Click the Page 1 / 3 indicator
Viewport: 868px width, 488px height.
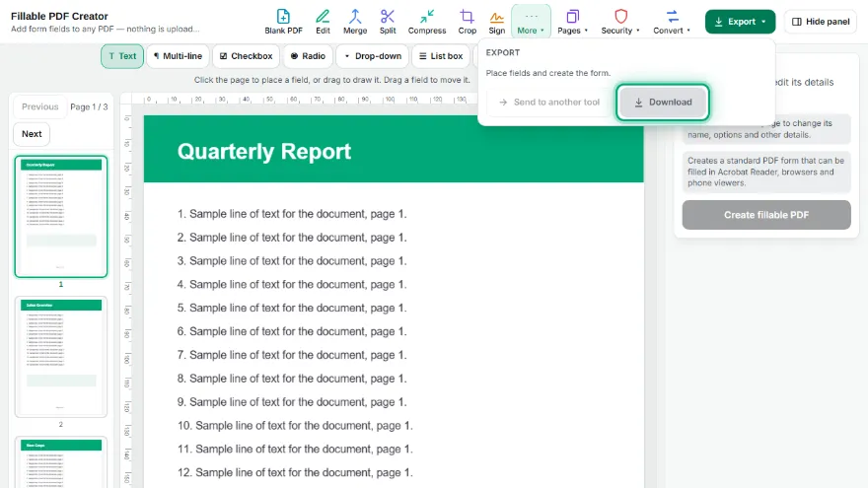coord(89,106)
